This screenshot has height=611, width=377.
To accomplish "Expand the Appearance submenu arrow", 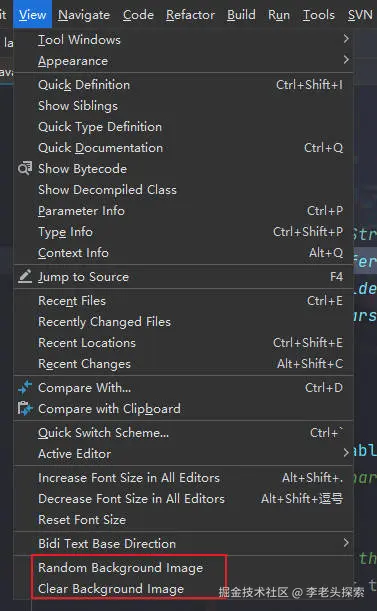I will pos(346,60).
